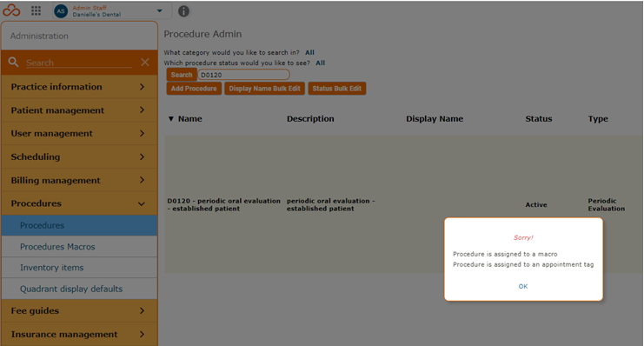
Task: Click the Active status cell
Action: click(x=536, y=204)
